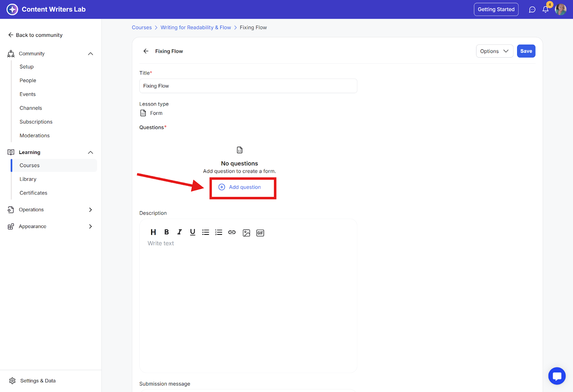573x392 pixels.
Task: Open the messages chat bubble icon
Action: point(532,10)
